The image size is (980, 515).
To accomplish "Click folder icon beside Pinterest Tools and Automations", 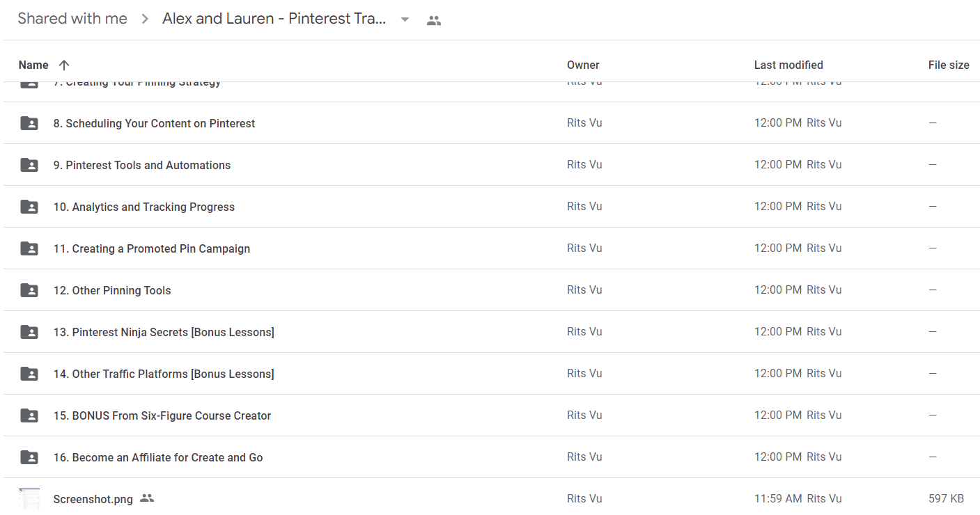I will (x=29, y=165).
